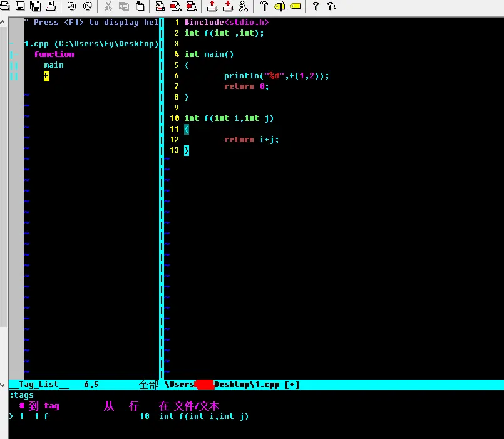The image size is (504, 439).
Task: Load a session using upload-arrow icon
Action: pos(212,6)
